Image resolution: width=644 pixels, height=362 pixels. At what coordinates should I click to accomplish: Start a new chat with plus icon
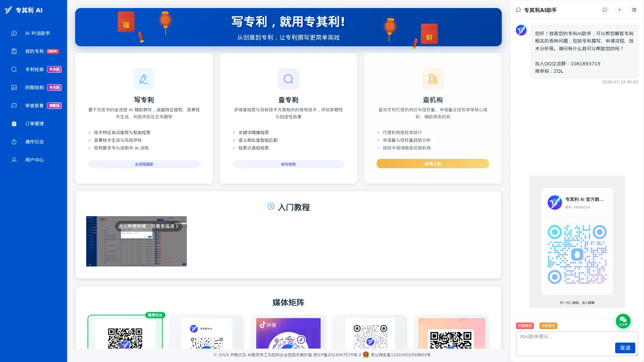(x=620, y=10)
